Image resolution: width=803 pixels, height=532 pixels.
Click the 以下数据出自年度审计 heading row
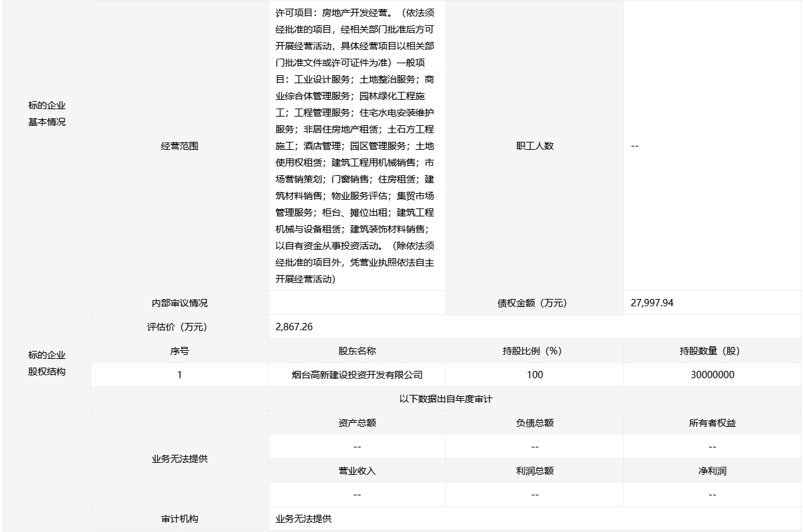point(446,399)
